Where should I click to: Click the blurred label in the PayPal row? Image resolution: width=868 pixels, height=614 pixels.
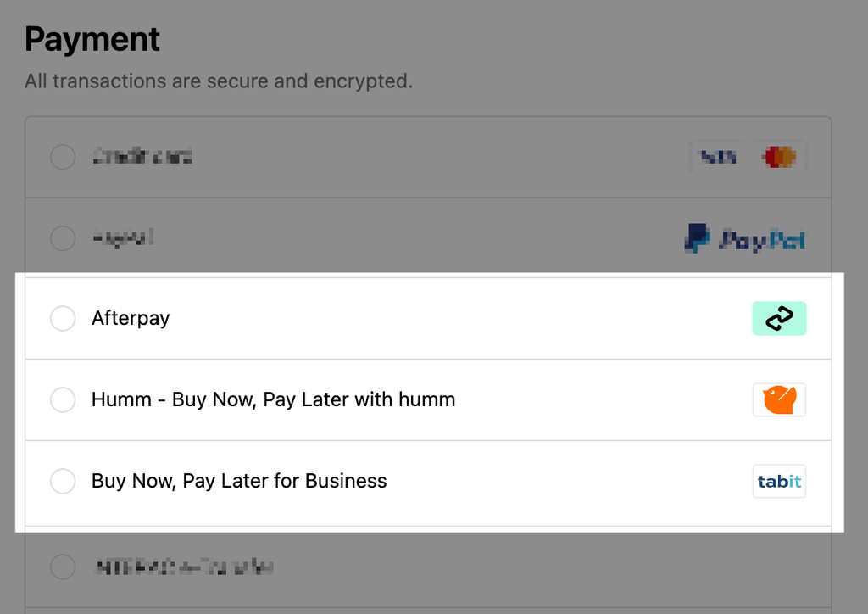(123, 238)
